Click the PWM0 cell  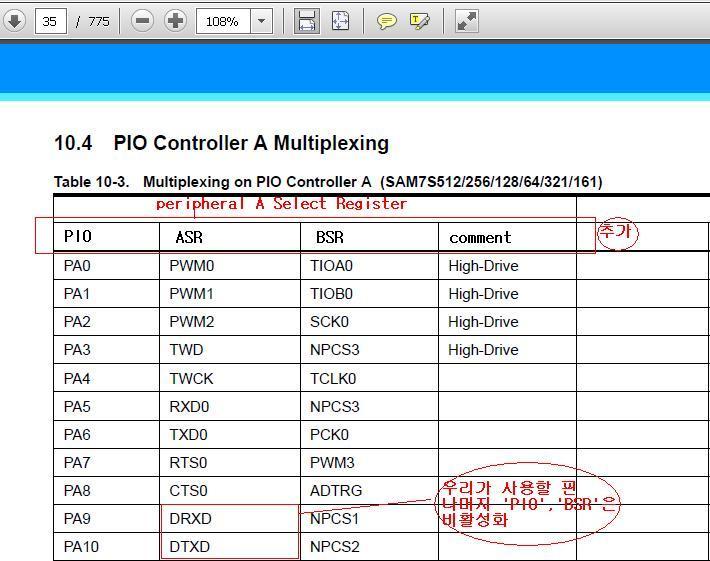pyautogui.click(x=230, y=266)
